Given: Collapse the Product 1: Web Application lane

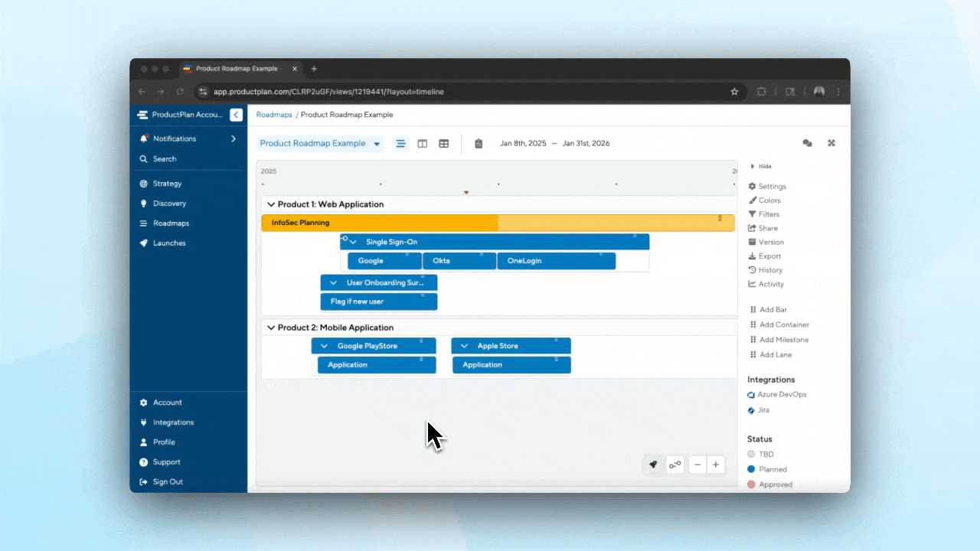Looking at the screenshot, I should click(270, 204).
